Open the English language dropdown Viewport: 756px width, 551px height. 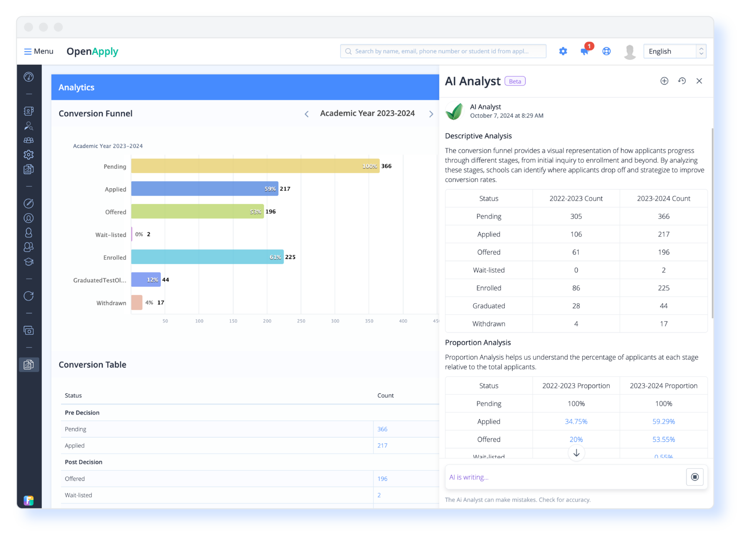[675, 51]
